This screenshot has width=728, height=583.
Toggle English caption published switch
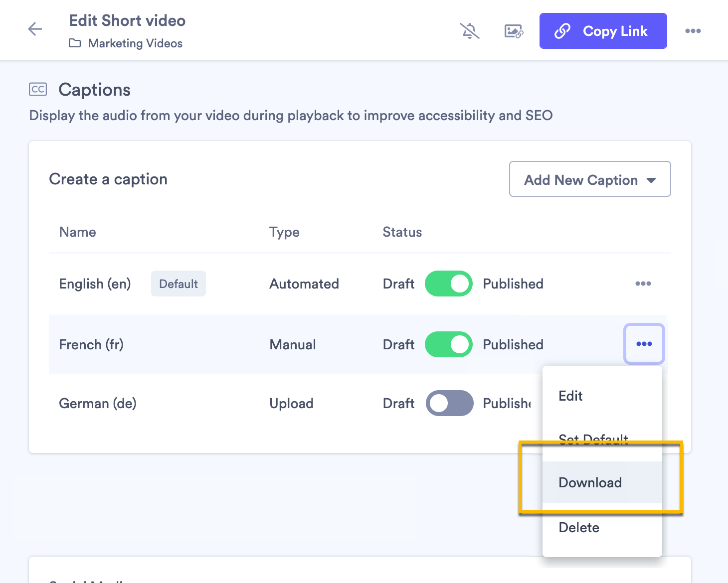tap(448, 284)
